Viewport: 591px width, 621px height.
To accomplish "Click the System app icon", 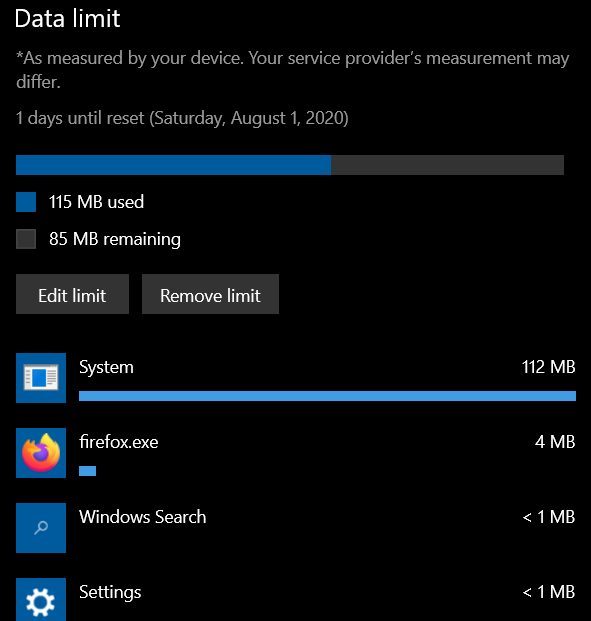I will click(41, 378).
